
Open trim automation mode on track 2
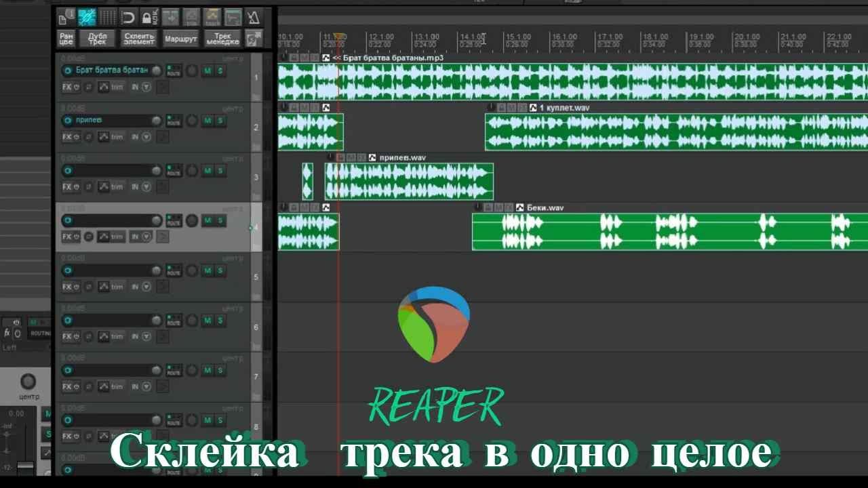[x=117, y=137]
